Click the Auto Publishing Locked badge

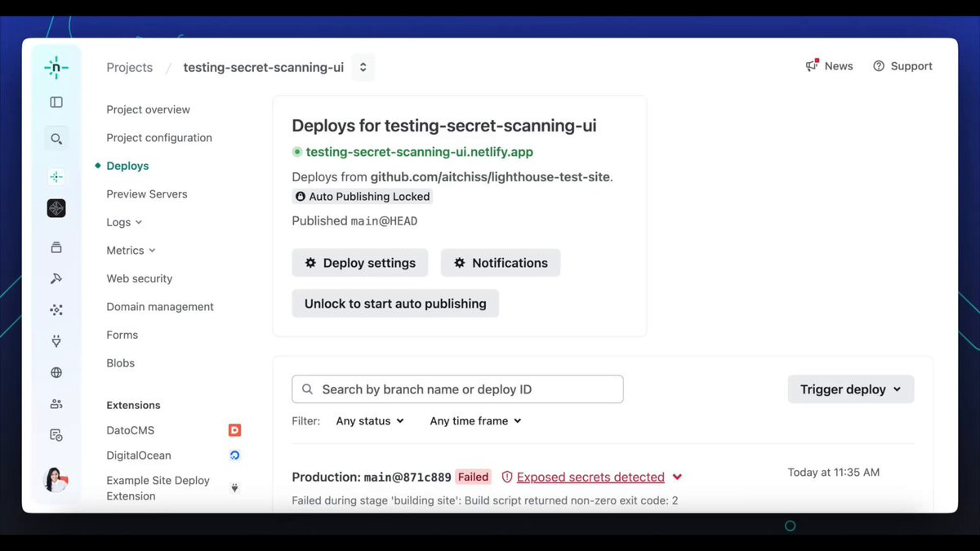tap(363, 197)
